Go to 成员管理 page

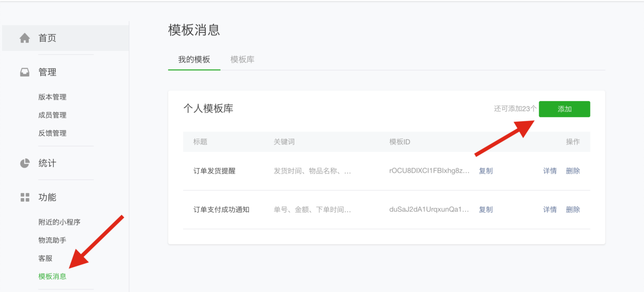click(x=52, y=115)
